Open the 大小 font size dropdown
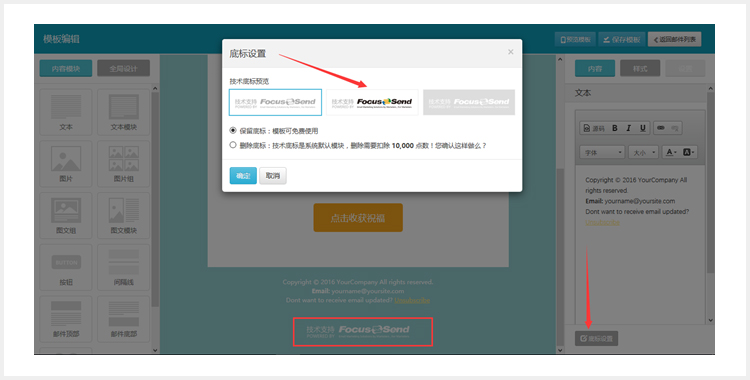This screenshot has width=750, height=380. 644,152
